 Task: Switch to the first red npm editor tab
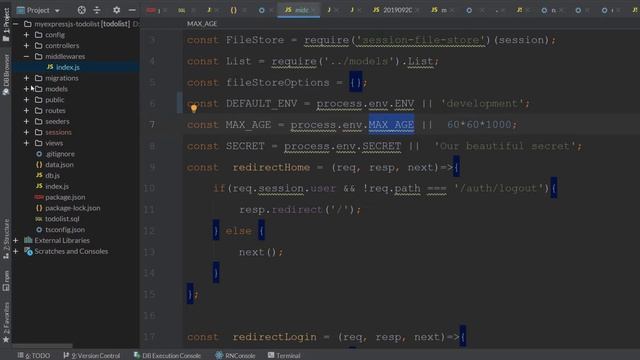[153, 10]
